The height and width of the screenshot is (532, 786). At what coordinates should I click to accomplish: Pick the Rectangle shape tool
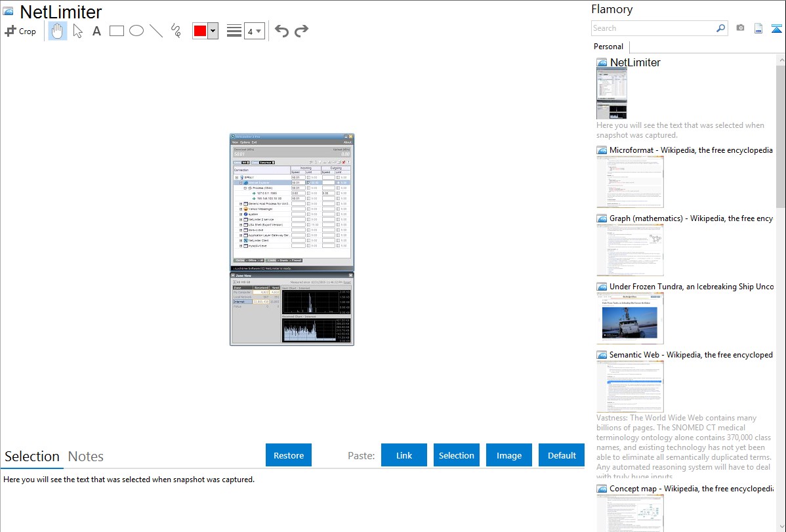(116, 31)
